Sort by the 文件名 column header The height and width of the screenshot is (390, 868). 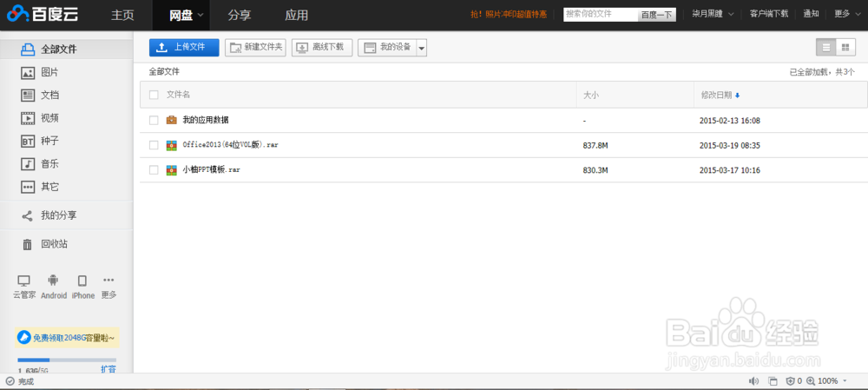179,95
